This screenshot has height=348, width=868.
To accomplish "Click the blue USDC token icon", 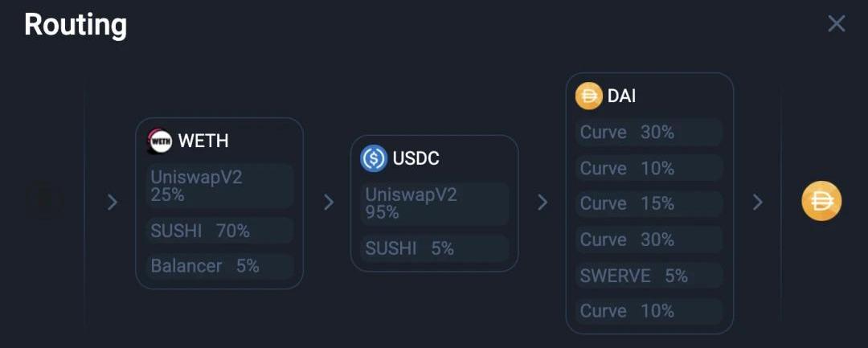I will click(374, 158).
